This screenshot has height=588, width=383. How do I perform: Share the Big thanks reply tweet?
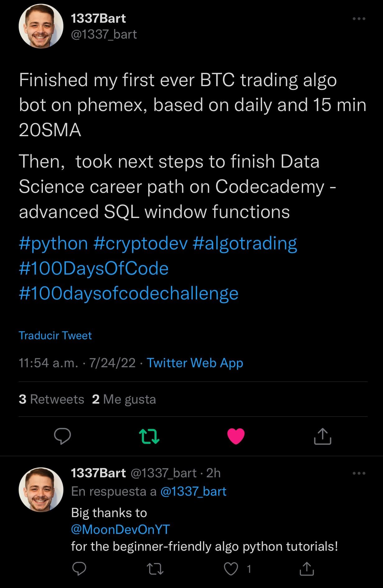click(x=307, y=569)
